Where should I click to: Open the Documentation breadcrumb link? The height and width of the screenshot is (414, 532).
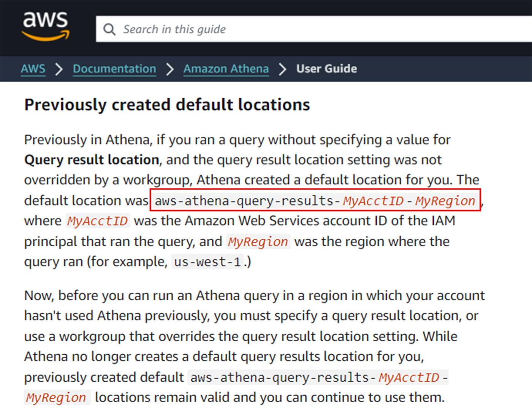coord(114,69)
